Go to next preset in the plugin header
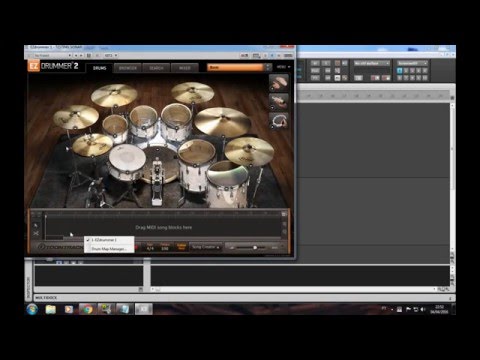 (x=81, y=55)
